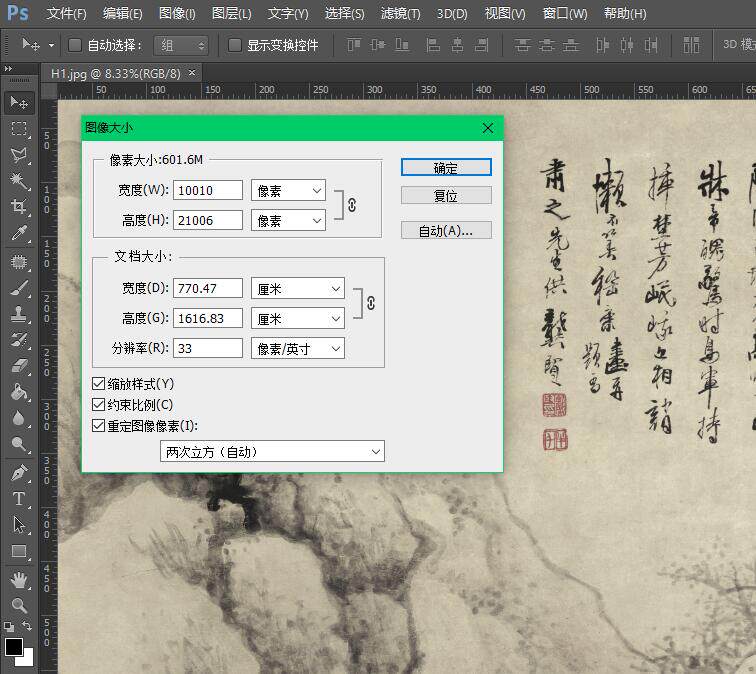Screen dimensions: 756x674
Task: Select the Healing Brush patch tool
Action: (19, 262)
